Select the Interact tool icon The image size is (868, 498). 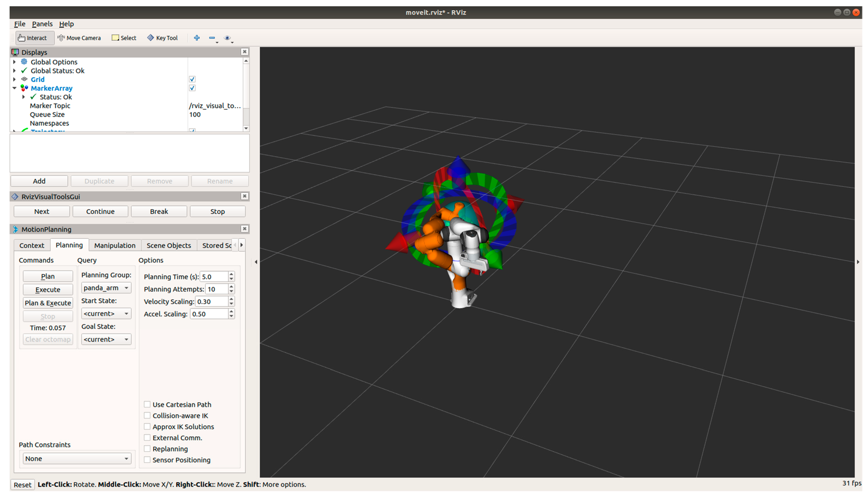(22, 38)
